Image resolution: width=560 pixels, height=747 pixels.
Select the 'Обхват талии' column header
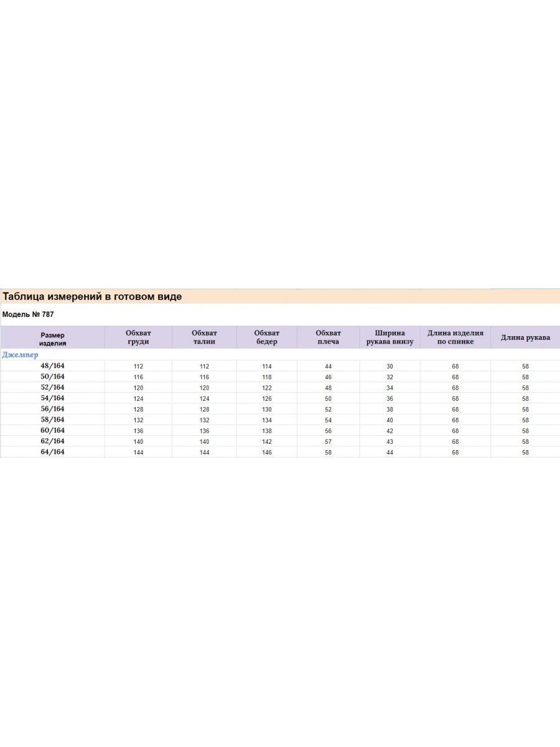[x=204, y=337]
